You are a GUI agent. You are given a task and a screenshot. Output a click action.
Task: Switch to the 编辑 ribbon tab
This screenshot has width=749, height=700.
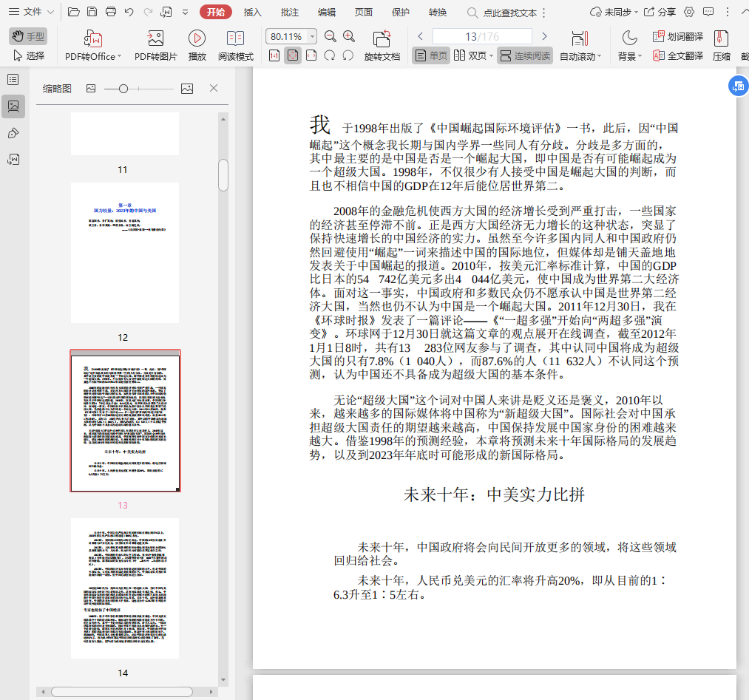[327, 12]
